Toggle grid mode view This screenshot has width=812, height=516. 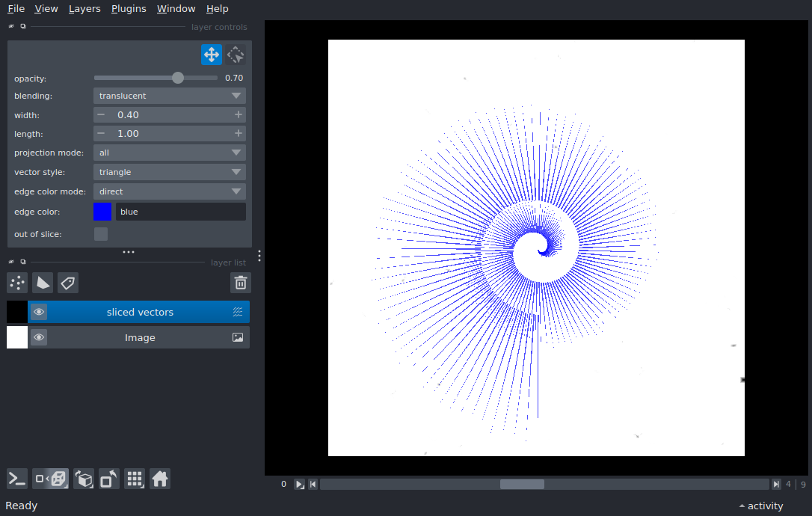click(x=134, y=479)
